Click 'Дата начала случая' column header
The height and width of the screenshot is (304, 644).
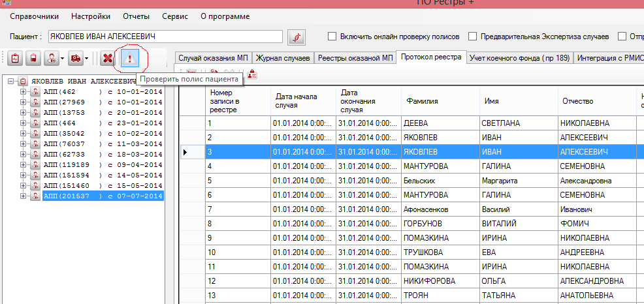pos(302,101)
